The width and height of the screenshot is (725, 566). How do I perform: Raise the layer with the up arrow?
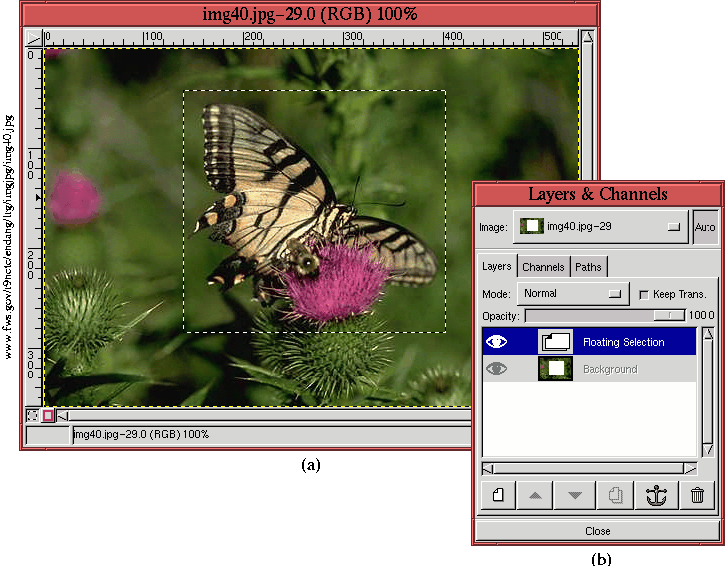[x=535, y=494]
